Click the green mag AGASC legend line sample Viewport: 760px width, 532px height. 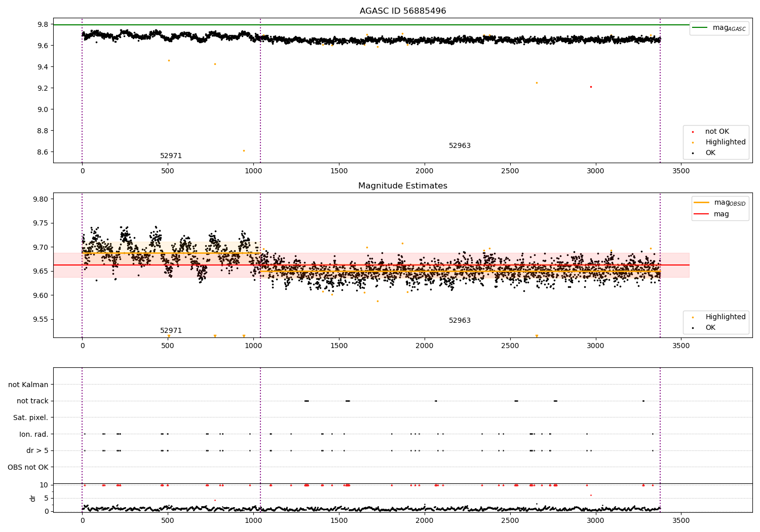700,28
